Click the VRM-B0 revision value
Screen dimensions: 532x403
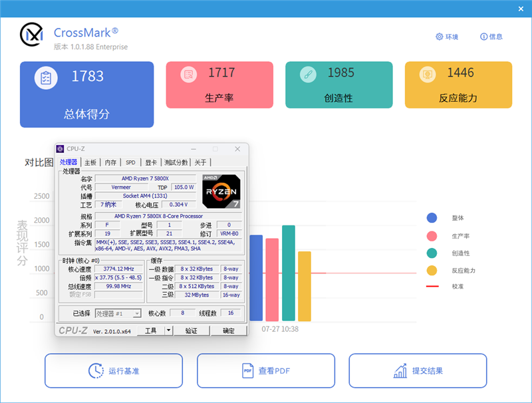(x=229, y=233)
